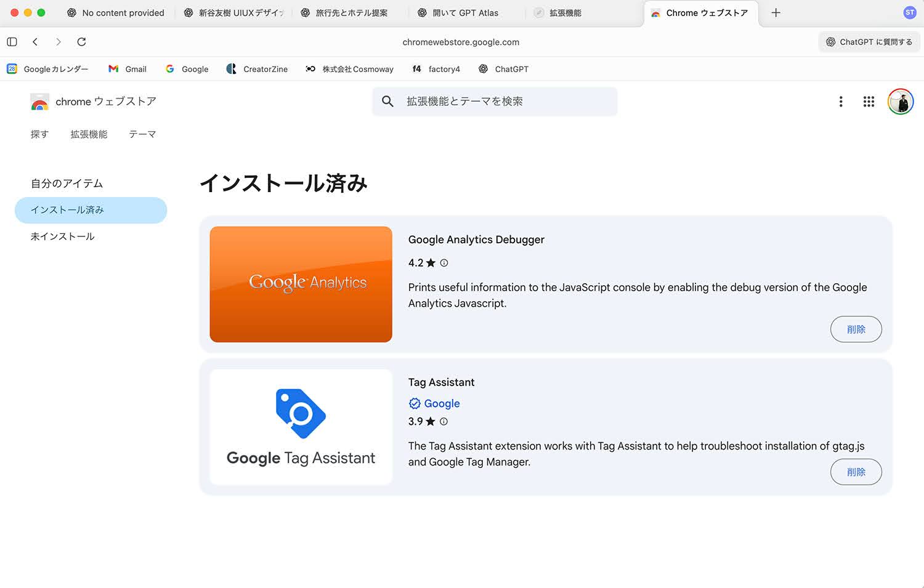The image size is (924, 588).
Task: Click the ChatGPT に質問する button
Action: tap(869, 42)
